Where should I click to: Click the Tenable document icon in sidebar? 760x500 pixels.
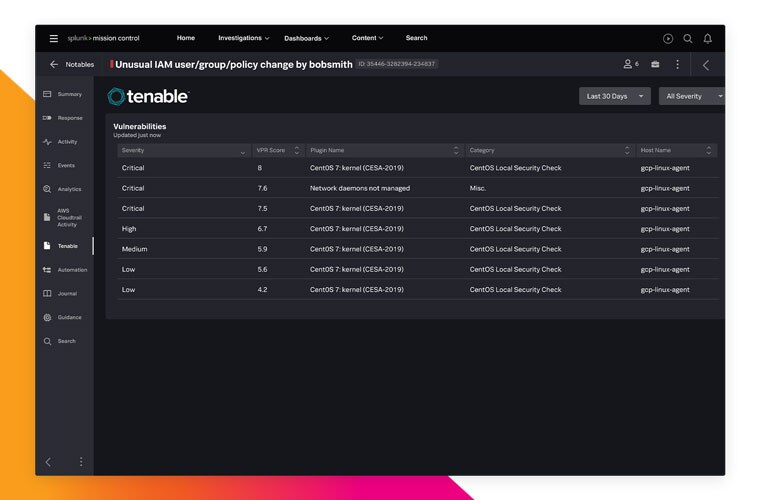[x=47, y=246]
